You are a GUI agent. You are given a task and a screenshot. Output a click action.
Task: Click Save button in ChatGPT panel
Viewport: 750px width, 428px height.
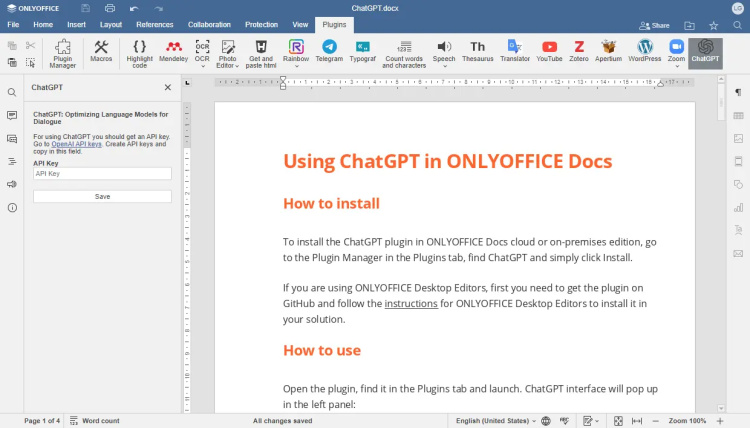(x=102, y=197)
